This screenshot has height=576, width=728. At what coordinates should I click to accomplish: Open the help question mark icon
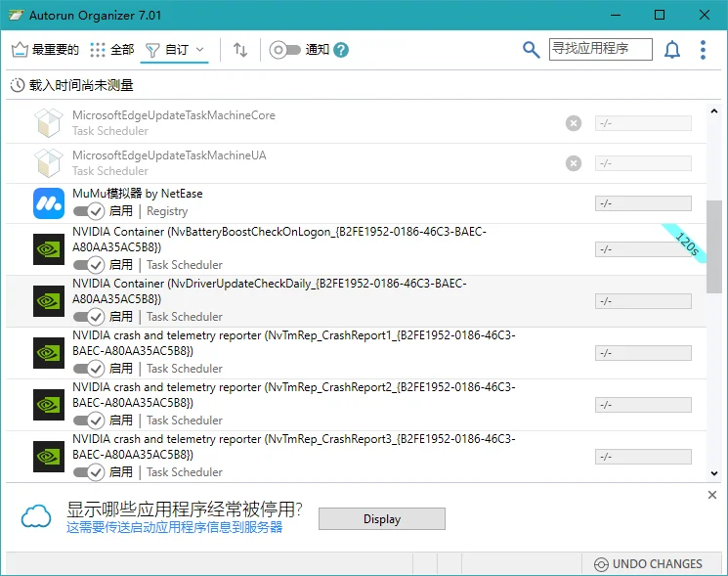coord(341,50)
